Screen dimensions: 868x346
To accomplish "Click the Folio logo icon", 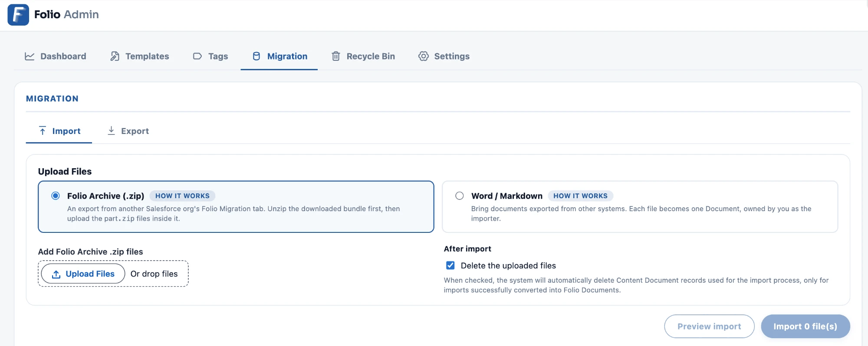I will (18, 15).
